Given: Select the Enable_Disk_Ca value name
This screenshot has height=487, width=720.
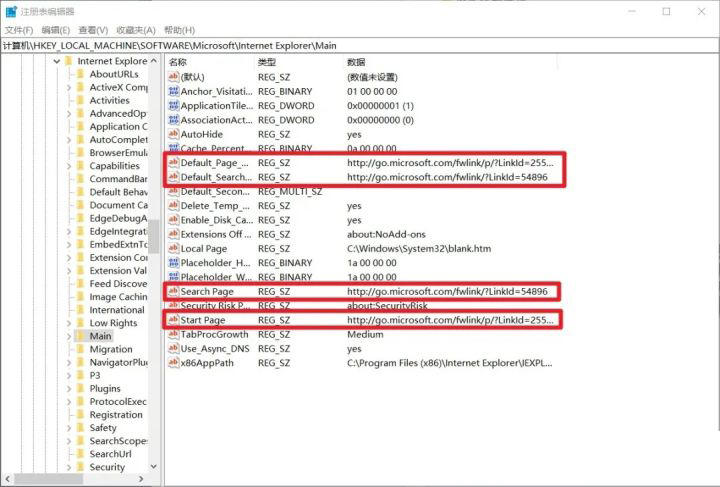Looking at the screenshot, I should [x=217, y=220].
